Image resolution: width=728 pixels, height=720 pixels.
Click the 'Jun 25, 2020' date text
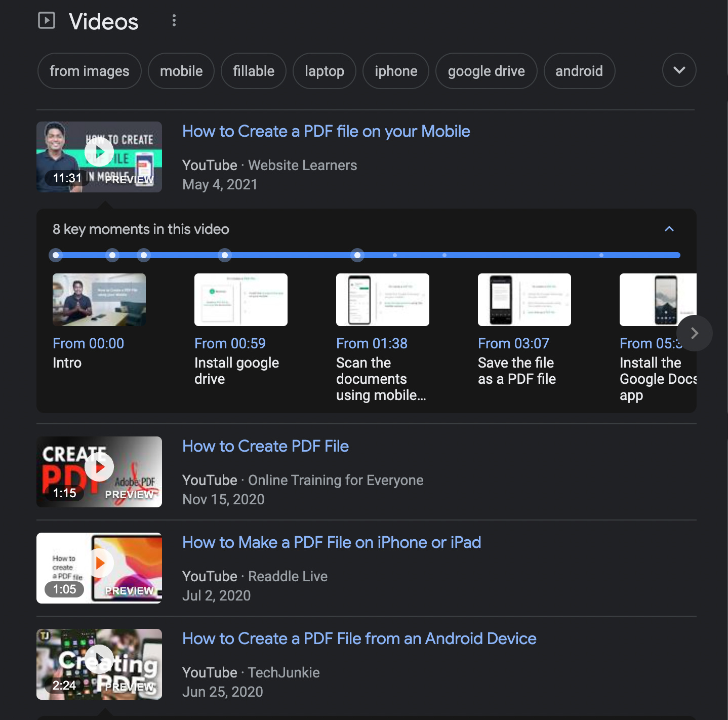coord(222,692)
